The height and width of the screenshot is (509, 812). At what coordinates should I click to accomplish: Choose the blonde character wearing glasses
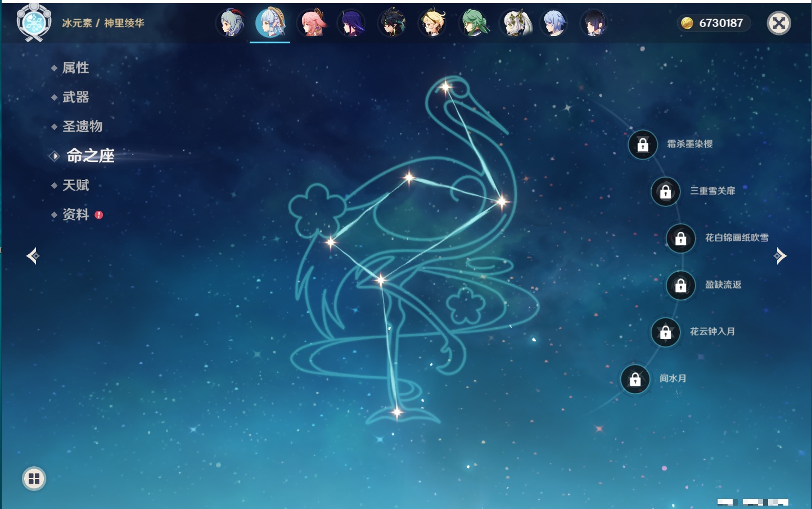pyautogui.click(x=433, y=23)
